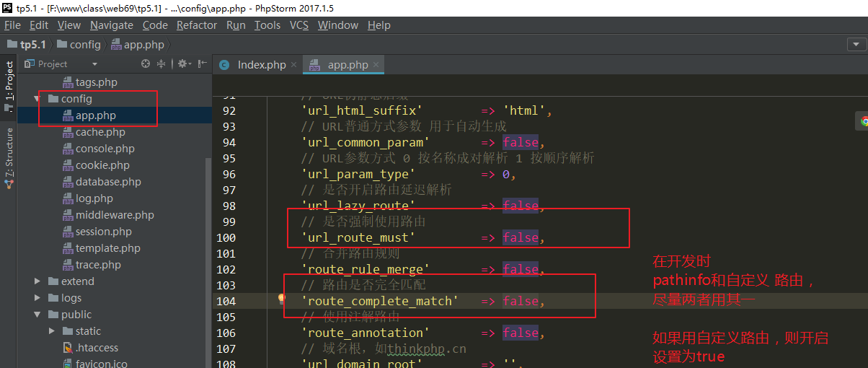868x368 pixels.
Task: Select .htaccess in the project tree
Action: [97, 348]
